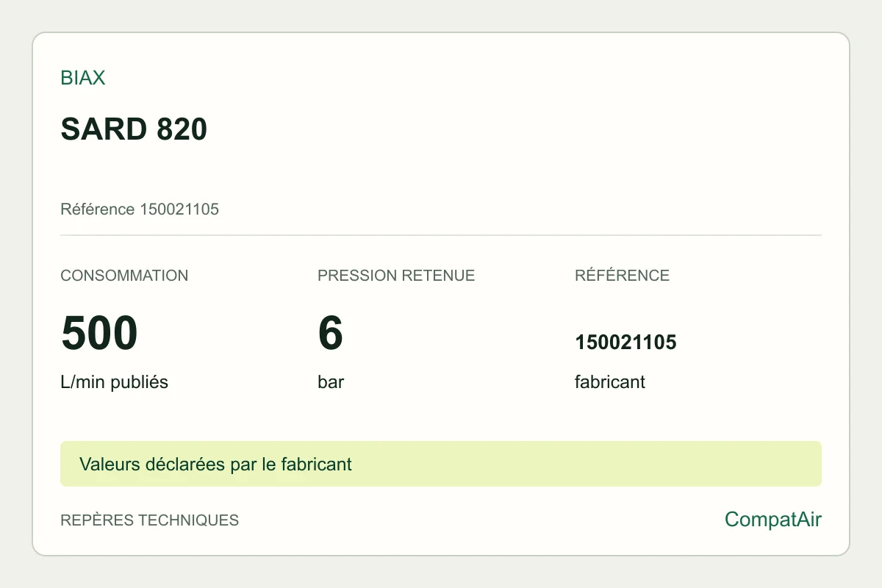882x588 pixels.
Task: Click the 'L/min publiés' unit text
Action: coord(115,382)
